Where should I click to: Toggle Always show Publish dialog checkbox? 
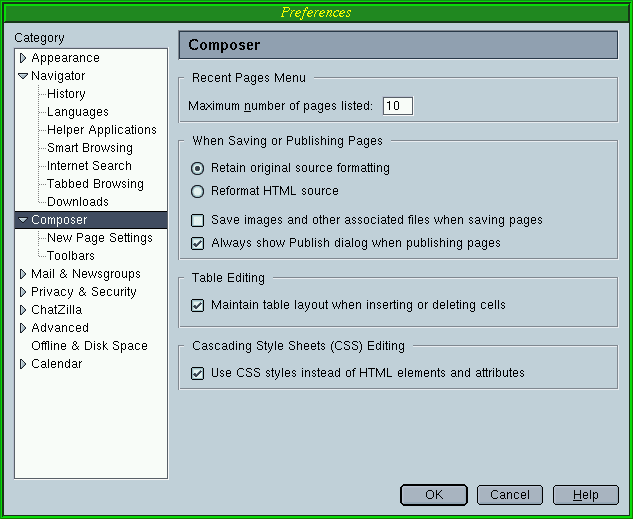coord(197,243)
